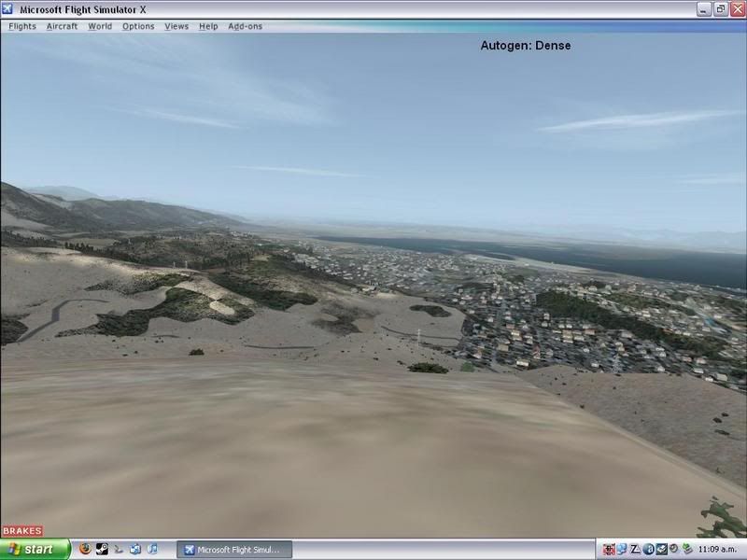Click the Safely Remove Hardware tray icon

click(687, 550)
